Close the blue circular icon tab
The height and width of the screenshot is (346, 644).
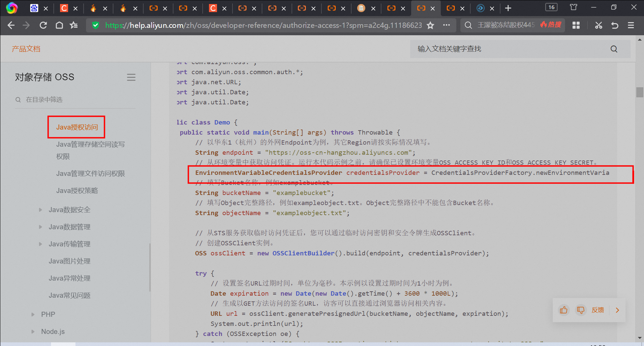[492, 8]
